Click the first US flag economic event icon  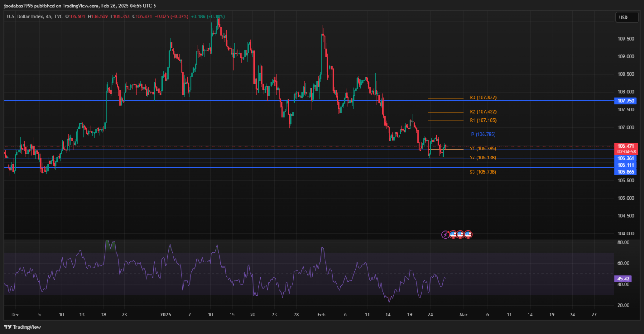453,235
